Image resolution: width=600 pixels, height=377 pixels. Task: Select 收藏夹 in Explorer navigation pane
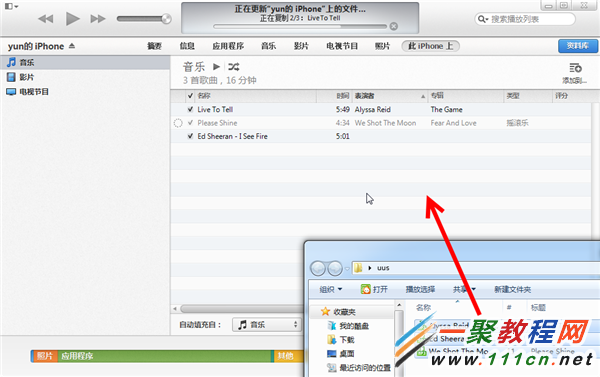(x=344, y=312)
